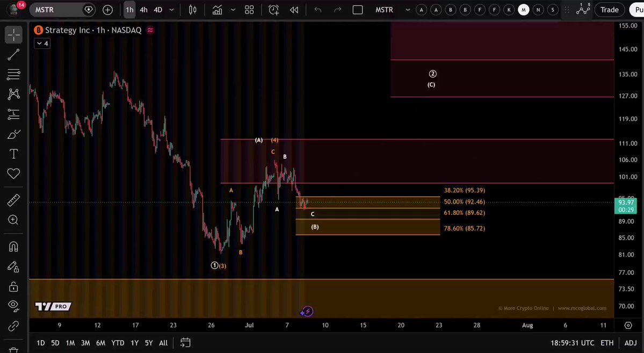Viewport: 644px width, 353px height.
Task: Add a symbol to compare
Action: coord(107,10)
